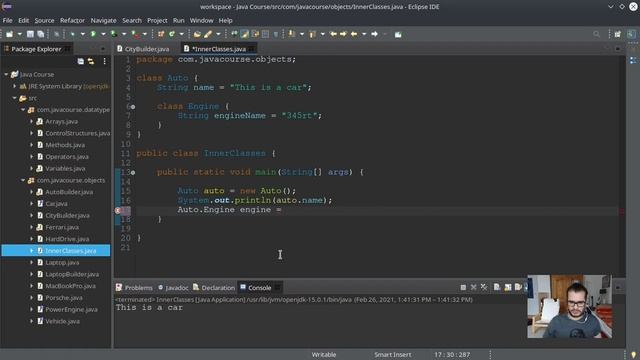Open the New file dropdown arrow

(x=19, y=34)
